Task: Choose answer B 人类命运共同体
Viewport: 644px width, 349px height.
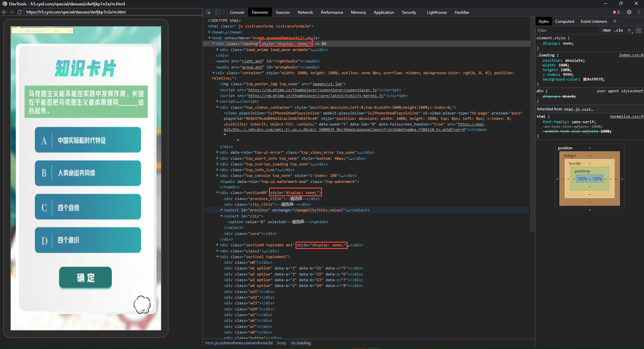Action: (x=88, y=173)
